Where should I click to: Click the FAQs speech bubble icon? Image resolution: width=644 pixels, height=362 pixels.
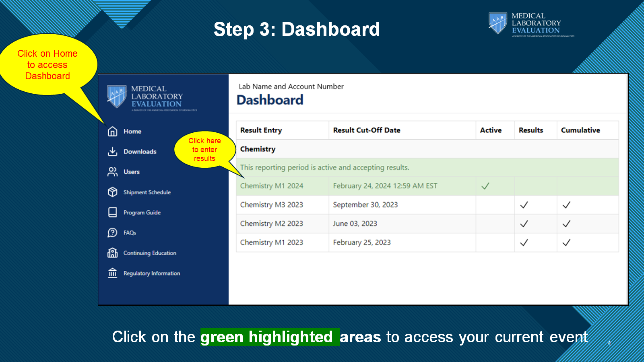113,233
